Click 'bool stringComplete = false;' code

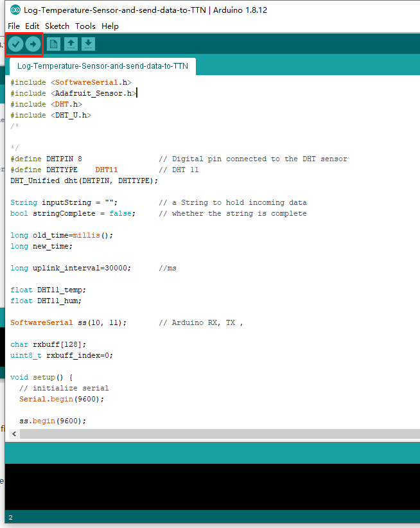point(73,213)
